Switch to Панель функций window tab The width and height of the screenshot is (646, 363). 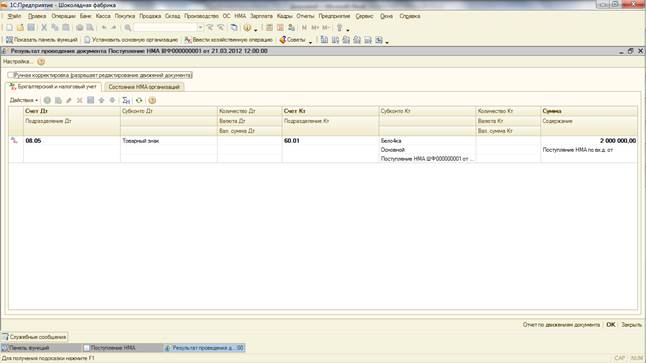tap(41, 348)
